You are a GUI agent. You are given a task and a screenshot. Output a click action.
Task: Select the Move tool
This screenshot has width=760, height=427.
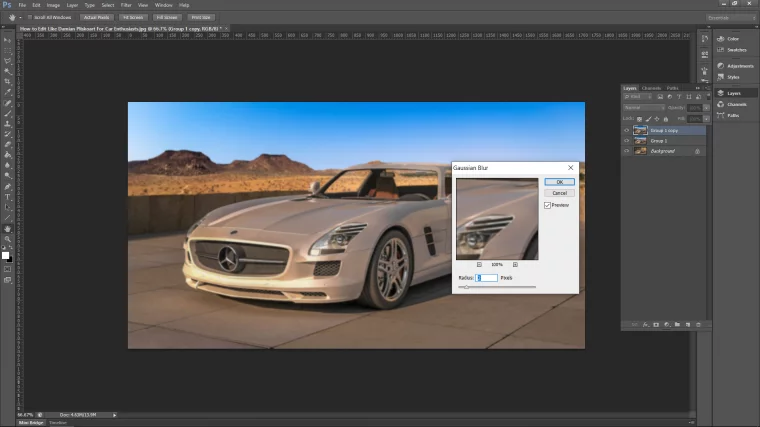tap(7, 40)
